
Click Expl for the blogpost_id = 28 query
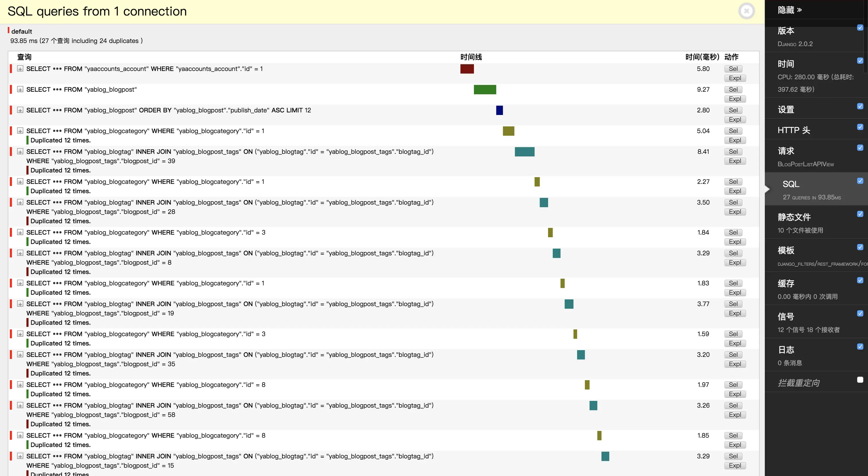tap(735, 212)
